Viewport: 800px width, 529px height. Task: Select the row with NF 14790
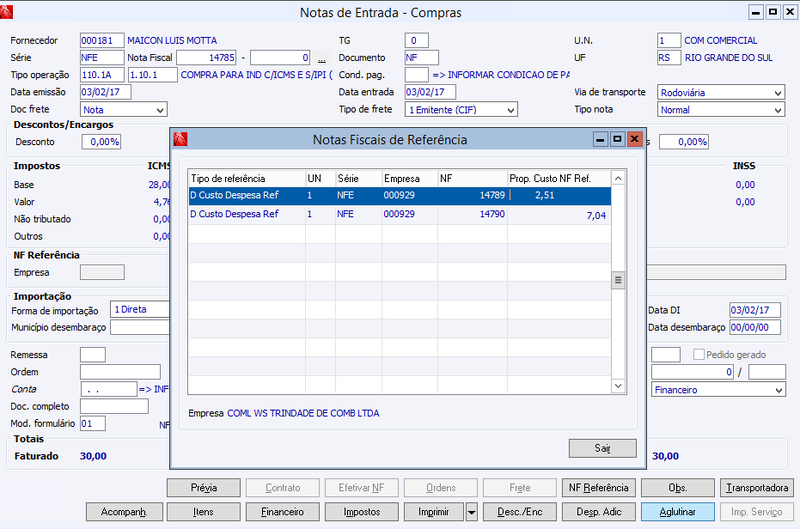click(x=399, y=214)
